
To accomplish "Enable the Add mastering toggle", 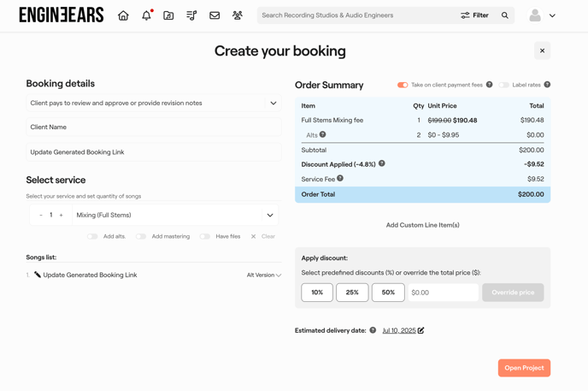I will pos(141,236).
